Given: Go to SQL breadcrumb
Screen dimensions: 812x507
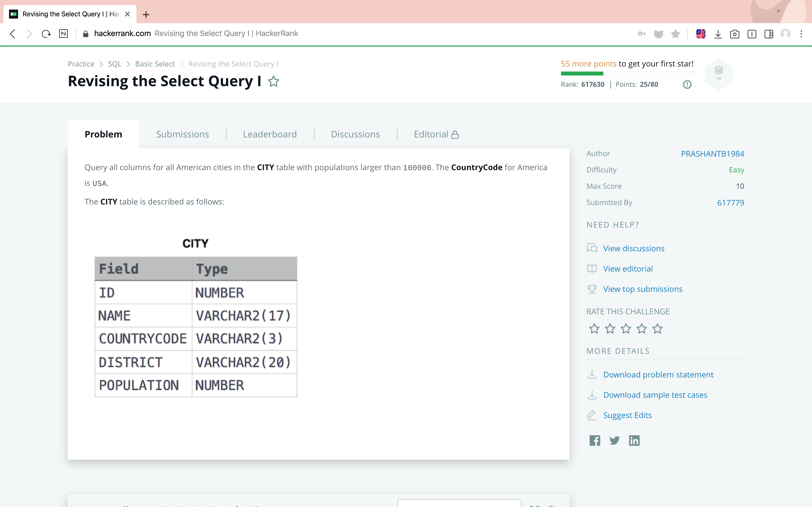Looking at the screenshot, I should pyautogui.click(x=114, y=64).
